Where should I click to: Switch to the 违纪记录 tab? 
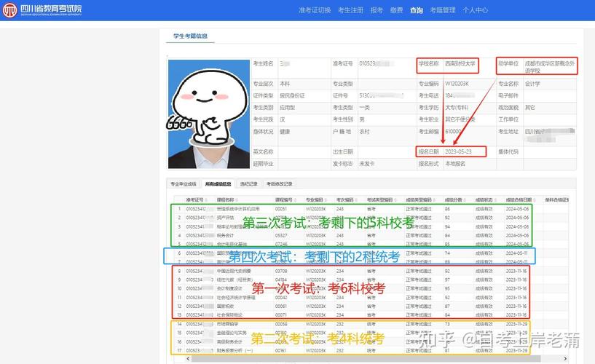[248, 184]
